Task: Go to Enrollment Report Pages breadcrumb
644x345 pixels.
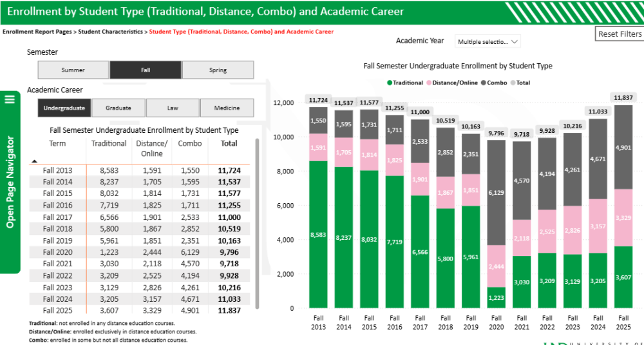Action: 37,31
